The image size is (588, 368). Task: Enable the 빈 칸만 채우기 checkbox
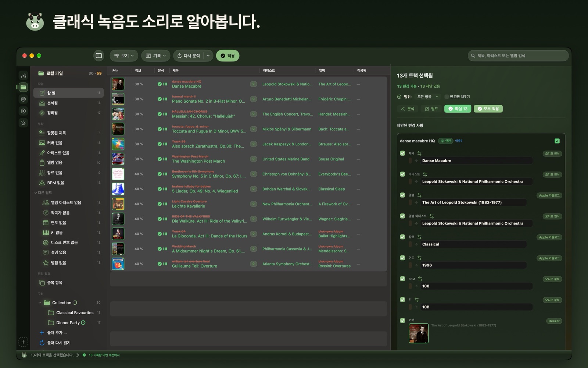(x=447, y=97)
